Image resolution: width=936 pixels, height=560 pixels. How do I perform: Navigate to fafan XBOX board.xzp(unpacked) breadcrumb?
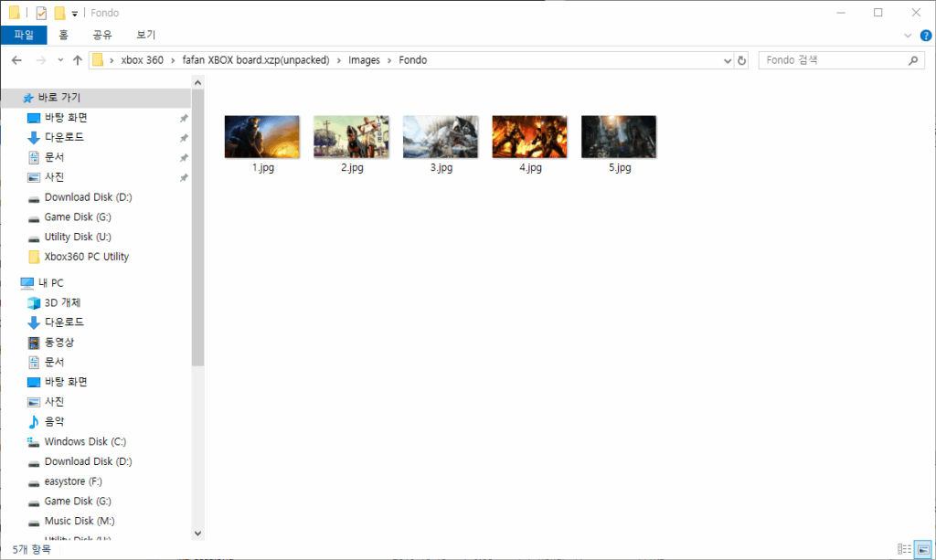point(256,60)
